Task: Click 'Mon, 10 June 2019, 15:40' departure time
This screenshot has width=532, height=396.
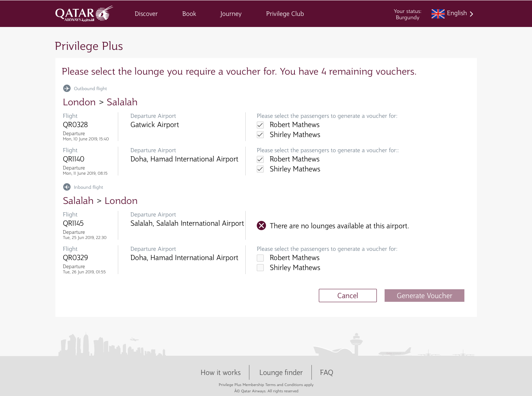Action: pyautogui.click(x=86, y=139)
